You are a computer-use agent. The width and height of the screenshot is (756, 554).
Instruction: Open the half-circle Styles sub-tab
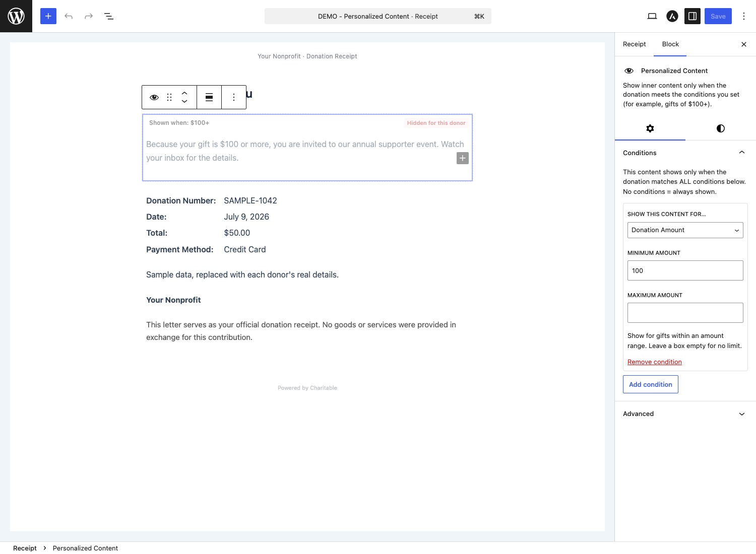(x=721, y=128)
